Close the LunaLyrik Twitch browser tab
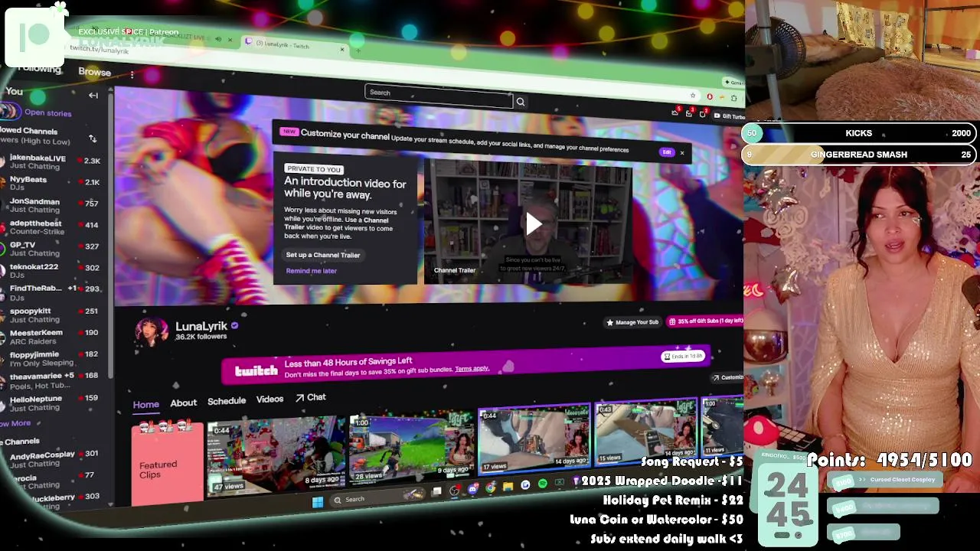Image resolution: width=980 pixels, height=551 pixels. pyautogui.click(x=342, y=49)
